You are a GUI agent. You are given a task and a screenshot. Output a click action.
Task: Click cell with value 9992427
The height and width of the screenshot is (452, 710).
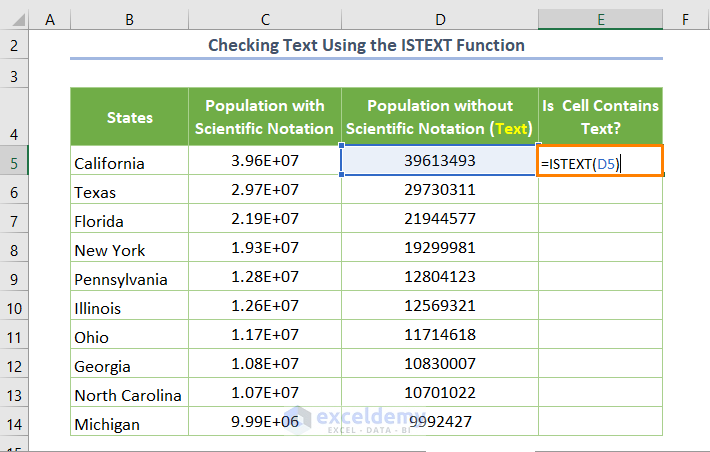[439, 423]
